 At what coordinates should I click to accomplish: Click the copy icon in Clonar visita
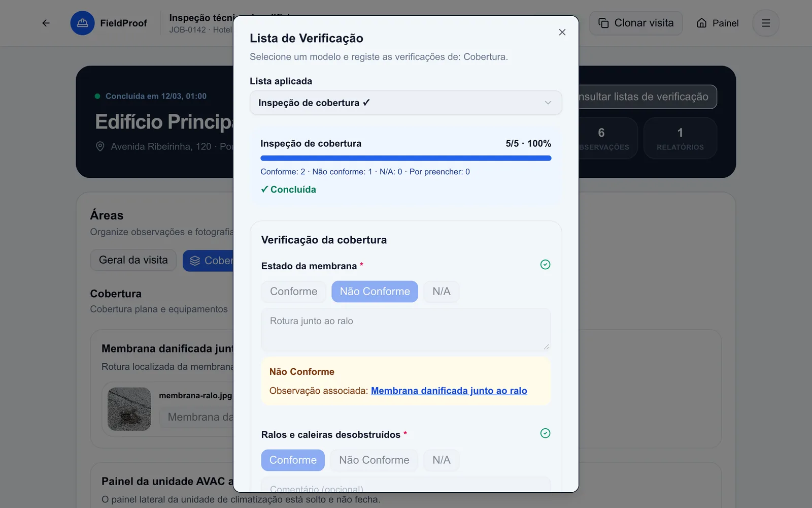[x=603, y=23]
